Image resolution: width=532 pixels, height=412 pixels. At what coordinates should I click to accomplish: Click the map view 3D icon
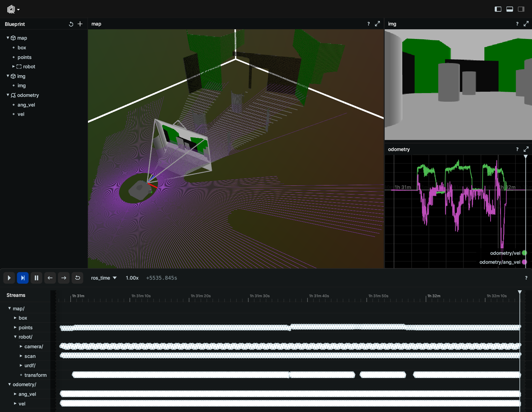click(x=13, y=38)
